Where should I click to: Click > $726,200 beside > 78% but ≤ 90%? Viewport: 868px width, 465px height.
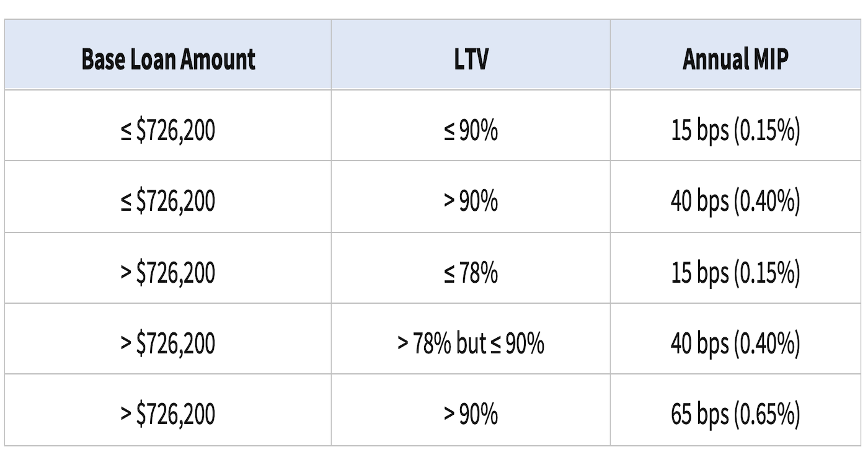168,343
